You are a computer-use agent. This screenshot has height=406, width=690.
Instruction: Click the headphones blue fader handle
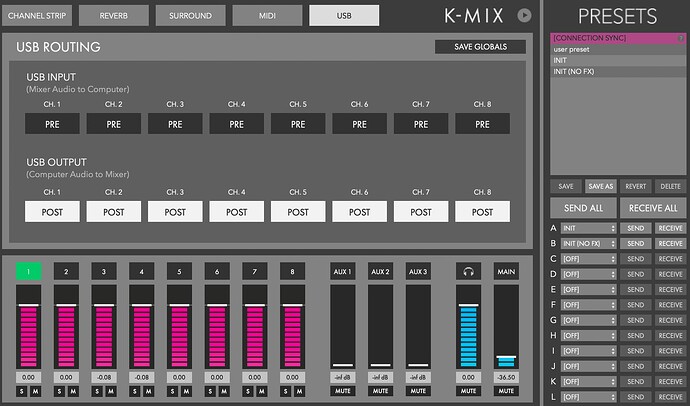[x=468, y=305]
